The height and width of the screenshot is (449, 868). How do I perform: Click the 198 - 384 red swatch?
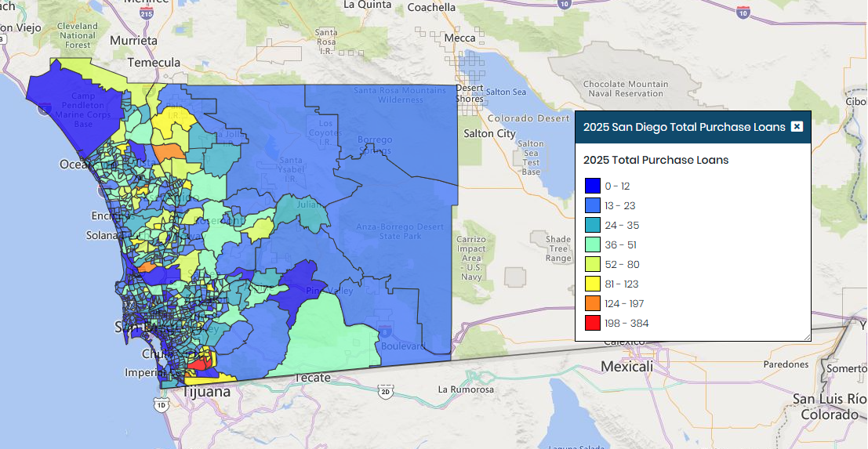[x=593, y=323]
